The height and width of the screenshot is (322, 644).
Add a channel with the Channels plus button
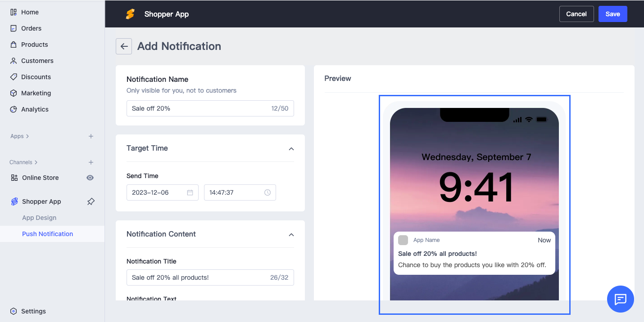[91, 162]
